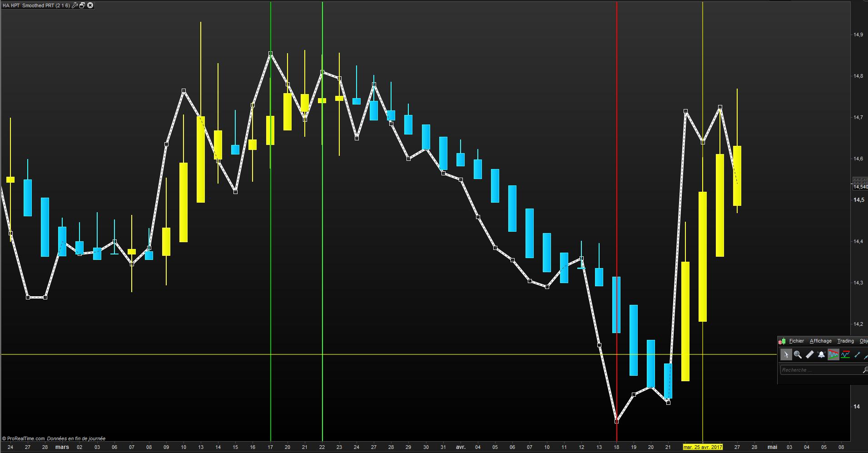Click the 14 price axis label
Viewport: 868px width, 453px height.
(x=857, y=407)
